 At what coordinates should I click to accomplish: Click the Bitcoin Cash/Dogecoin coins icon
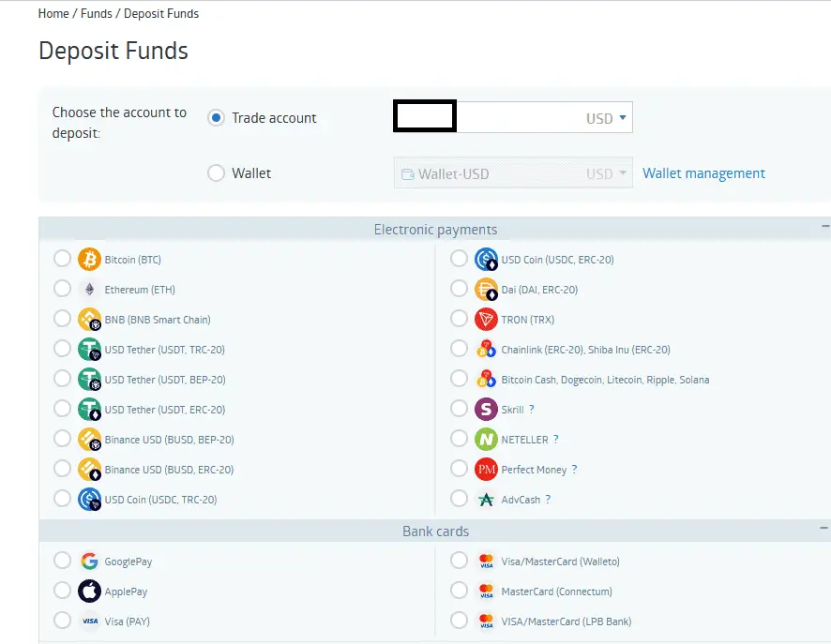[486, 379]
